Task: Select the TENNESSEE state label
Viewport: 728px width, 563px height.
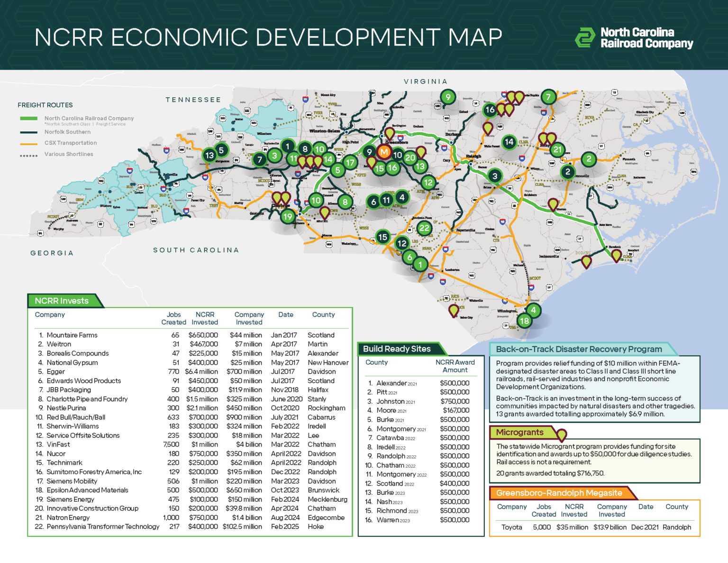Action: (193, 100)
